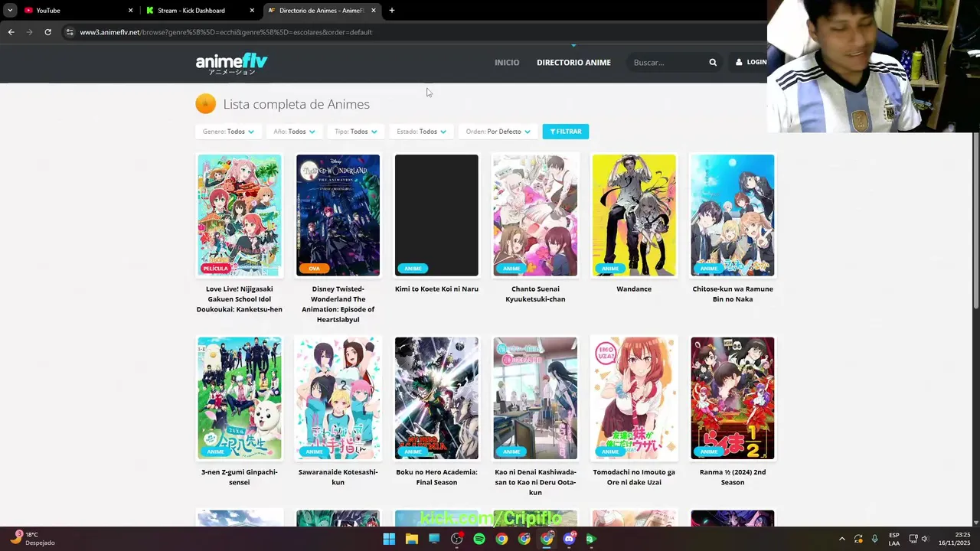
Task: Select the Directorio de Animes tab
Action: point(322,11)
